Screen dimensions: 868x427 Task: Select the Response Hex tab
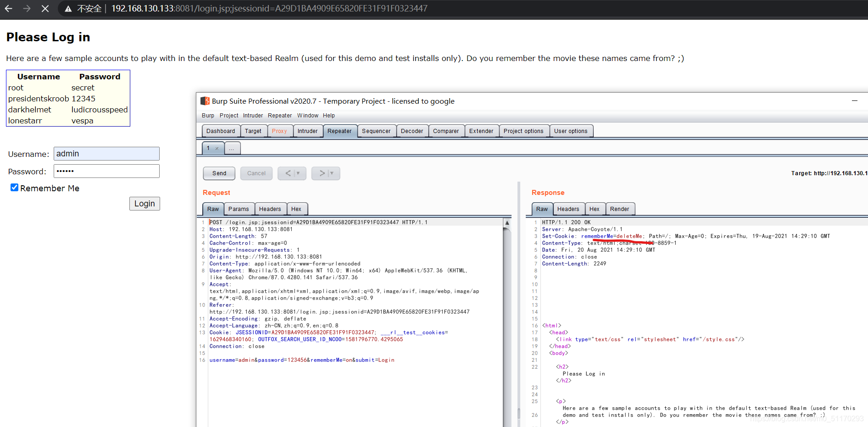(595, 209)
